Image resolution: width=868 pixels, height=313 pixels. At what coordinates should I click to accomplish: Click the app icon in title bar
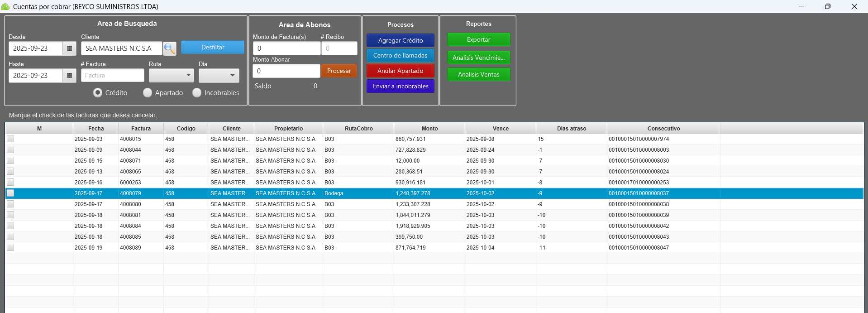pyautogui.click(x=5, y=6)
